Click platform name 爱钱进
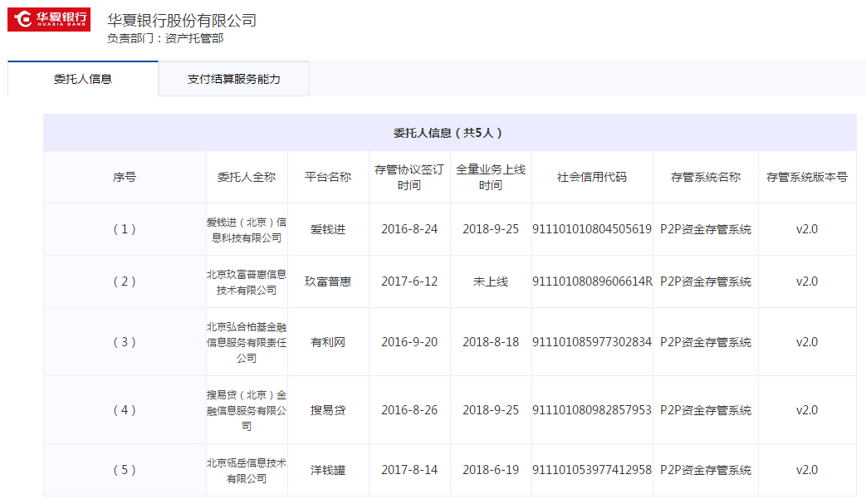 tap(328, 229)
